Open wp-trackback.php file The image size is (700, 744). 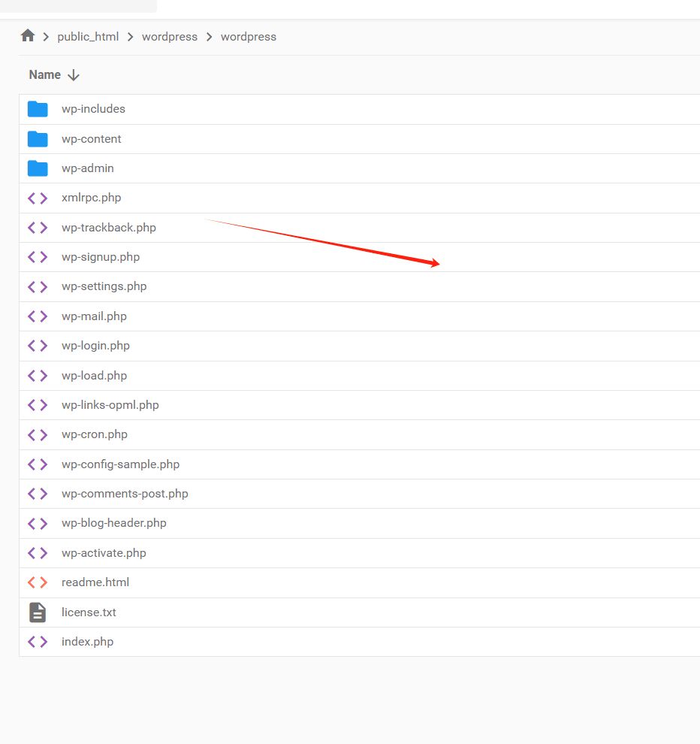point(109,228)
